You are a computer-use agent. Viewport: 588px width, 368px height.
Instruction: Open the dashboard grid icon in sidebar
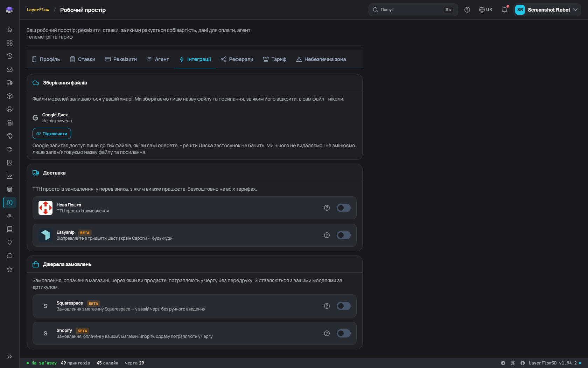(9, 43)
